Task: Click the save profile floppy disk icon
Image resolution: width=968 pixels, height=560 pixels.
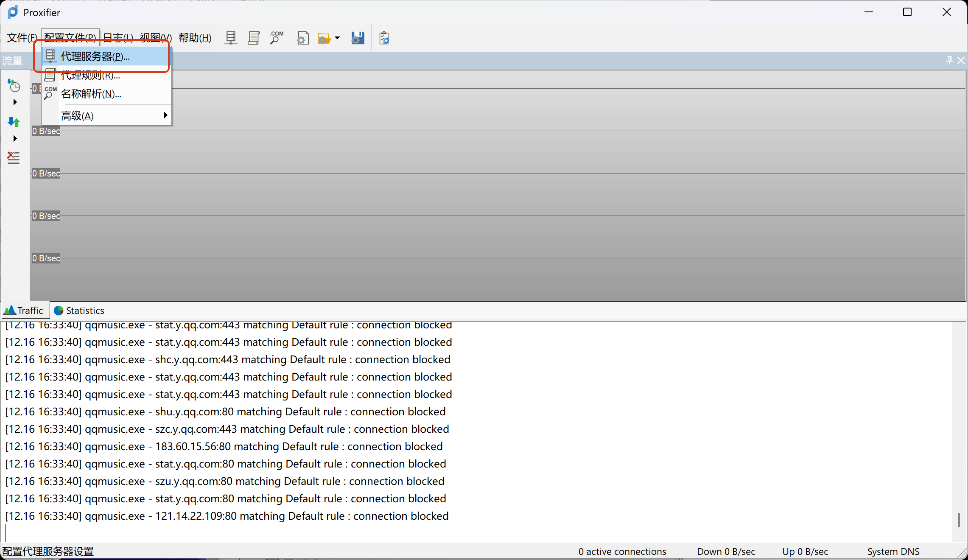Action: [x=358, y=38]
